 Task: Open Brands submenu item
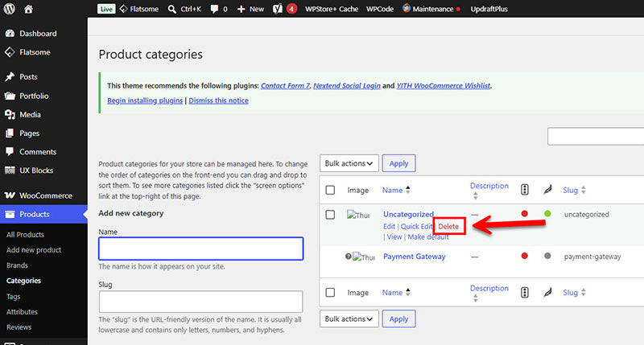click(x=17, y=265)
